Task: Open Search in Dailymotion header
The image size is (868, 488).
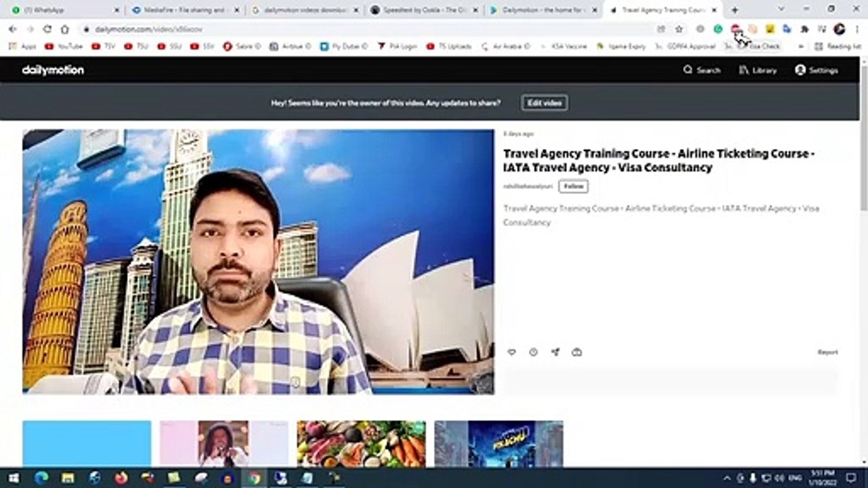Action: tap(702, 70)
